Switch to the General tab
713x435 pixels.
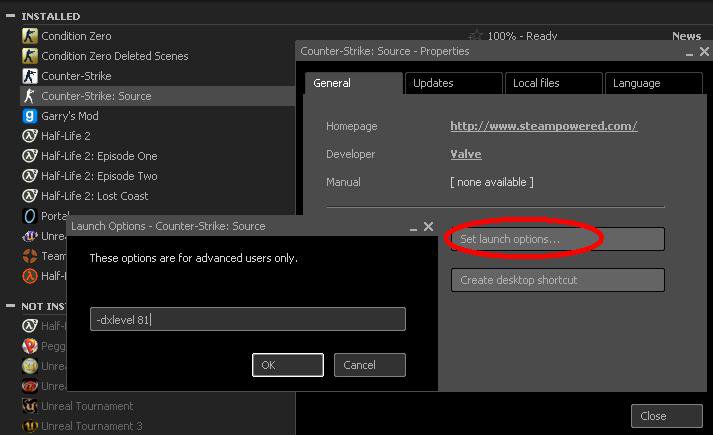pos(354,83)
